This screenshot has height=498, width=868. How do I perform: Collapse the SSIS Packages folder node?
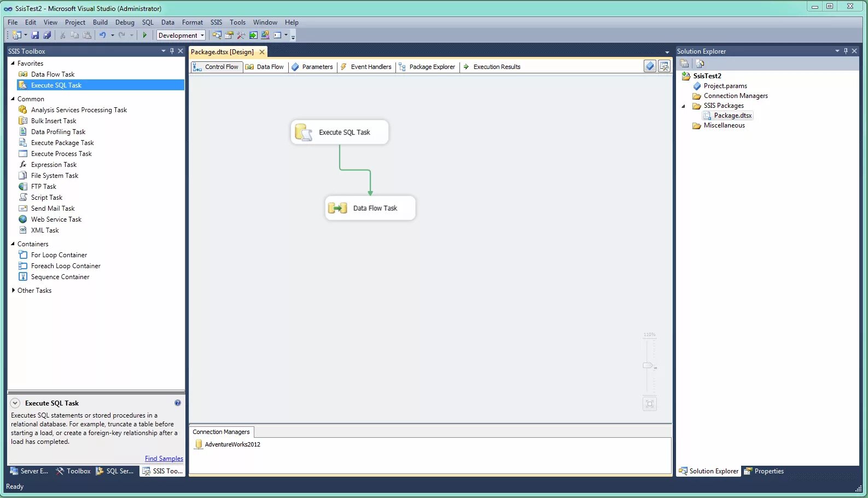[683, 106]
